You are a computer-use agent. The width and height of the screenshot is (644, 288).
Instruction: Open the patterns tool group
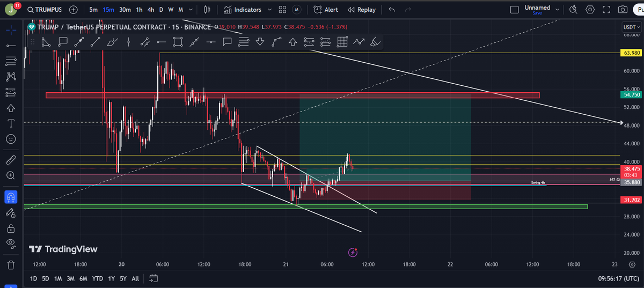click(x=11, y=77)
